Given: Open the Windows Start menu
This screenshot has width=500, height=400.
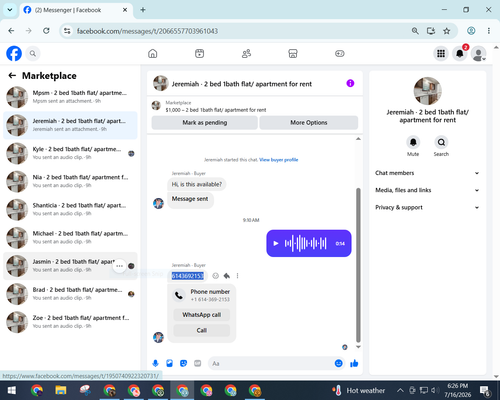Looking at the screenshot, I should click(12, 390).
